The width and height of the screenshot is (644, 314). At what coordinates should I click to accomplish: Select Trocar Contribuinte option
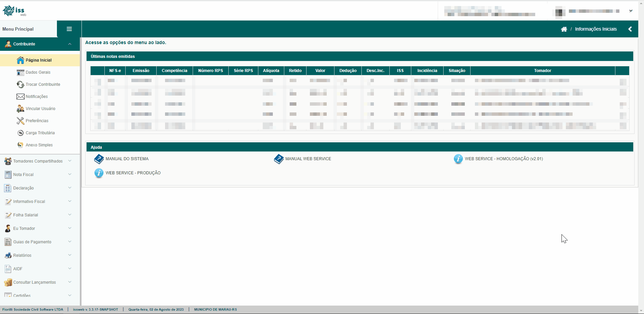(x=43, y=84)
